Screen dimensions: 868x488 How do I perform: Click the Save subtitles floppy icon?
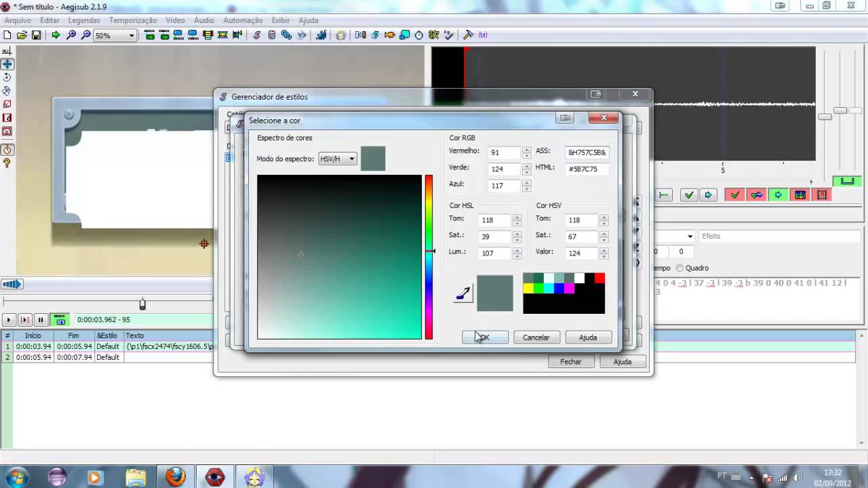[36, 35]
